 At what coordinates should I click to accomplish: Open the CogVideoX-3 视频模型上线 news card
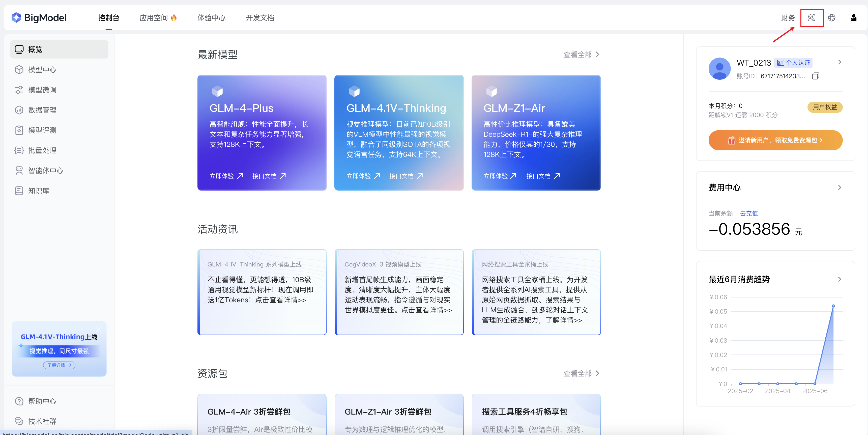399,292
